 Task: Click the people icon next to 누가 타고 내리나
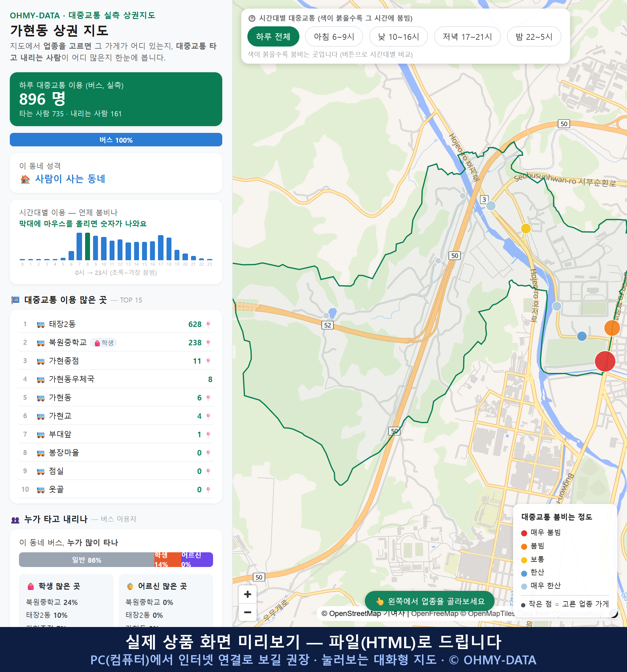(x=15, y=520)
